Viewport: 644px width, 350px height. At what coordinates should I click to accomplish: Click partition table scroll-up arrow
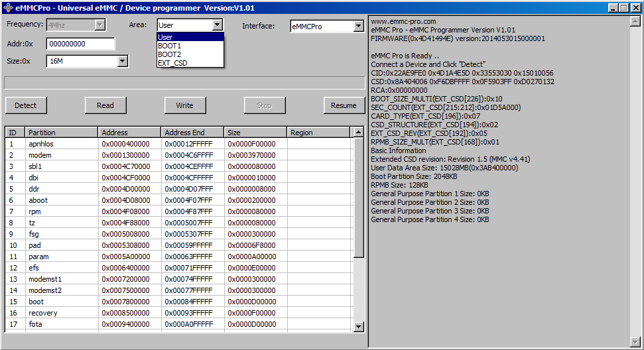coord(359,132)
